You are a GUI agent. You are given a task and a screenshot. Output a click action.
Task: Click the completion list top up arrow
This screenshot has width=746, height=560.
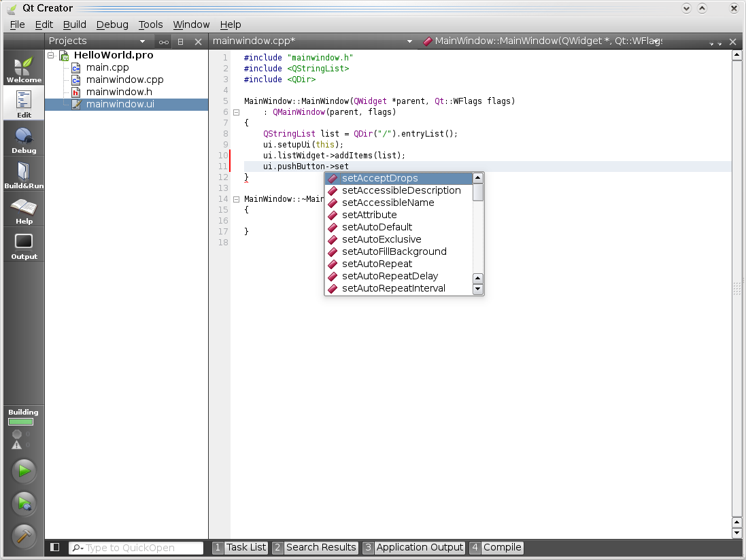(478, 178)
